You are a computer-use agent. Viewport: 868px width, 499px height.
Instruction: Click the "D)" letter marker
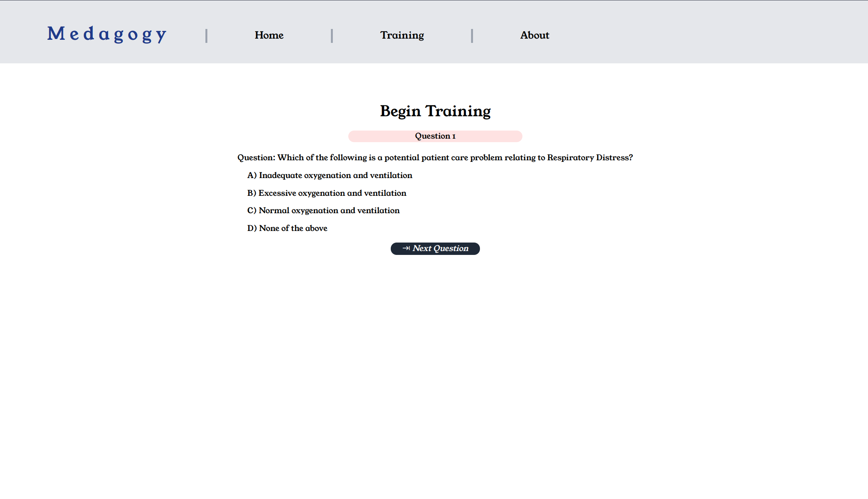252,228
